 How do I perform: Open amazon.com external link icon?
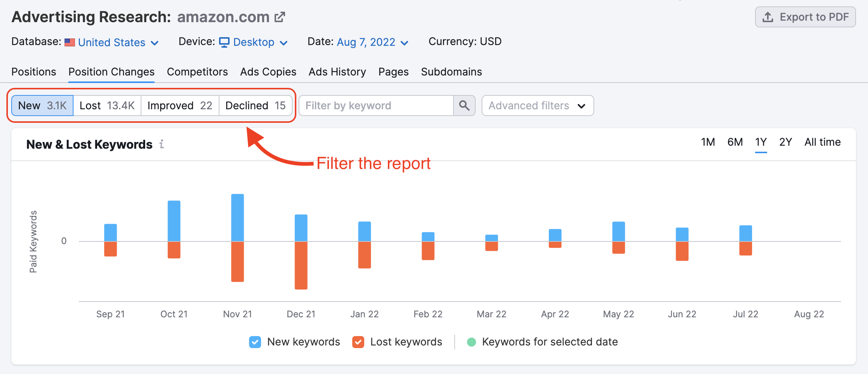tap(280, 17)
